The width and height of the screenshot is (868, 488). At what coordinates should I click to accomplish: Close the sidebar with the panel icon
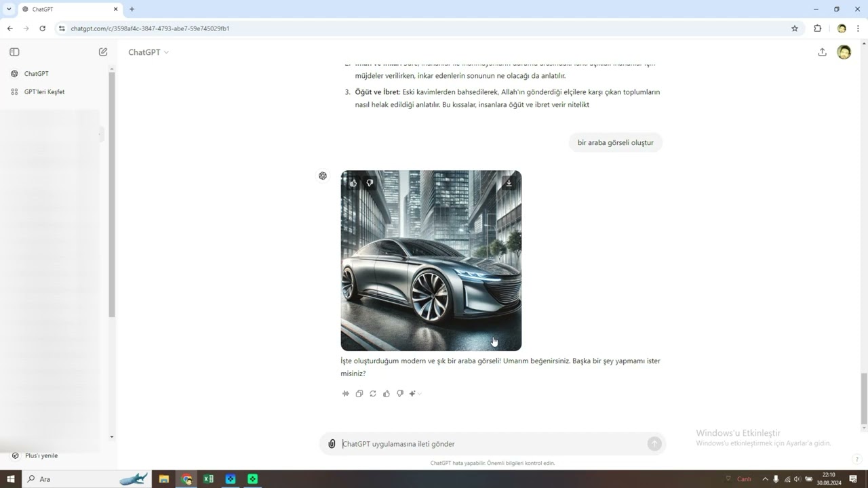tap(14, 52)
